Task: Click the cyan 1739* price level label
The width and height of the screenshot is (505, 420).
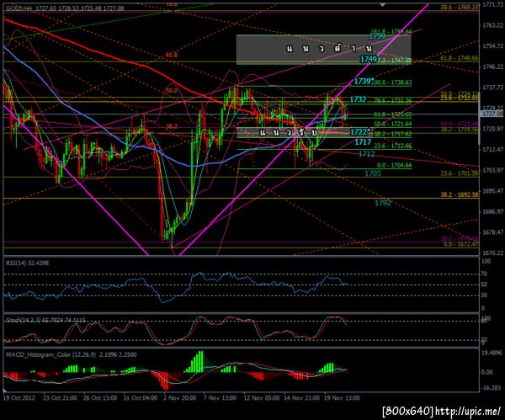Action: pos(364,82)
